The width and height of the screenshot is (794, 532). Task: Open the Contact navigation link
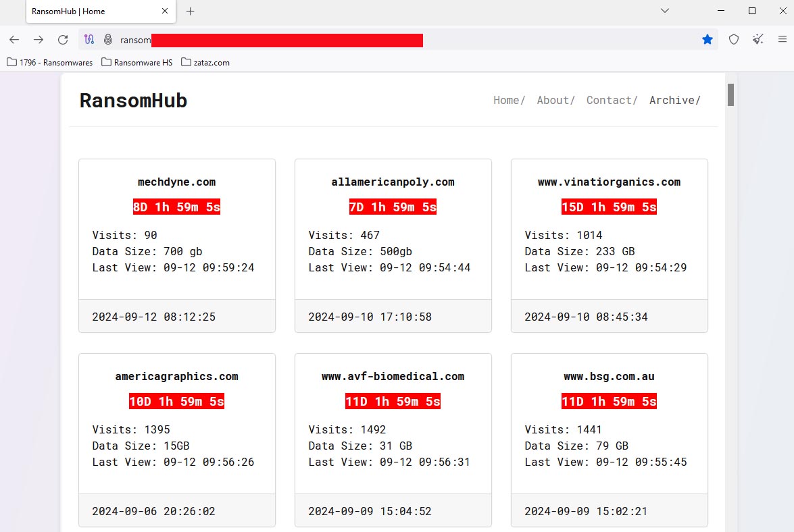click(x=612, y=100)
